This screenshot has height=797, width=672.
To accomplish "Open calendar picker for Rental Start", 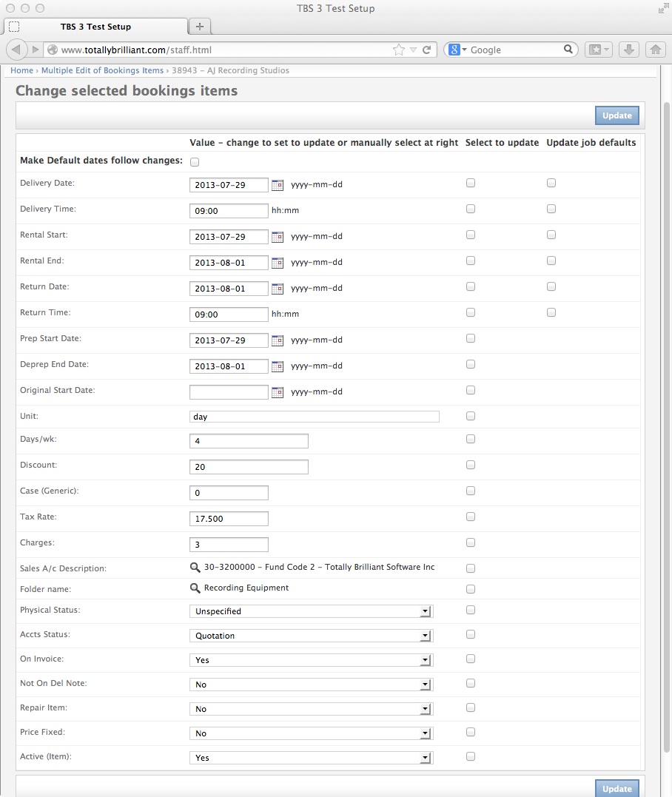I will (x=277, y=237).
